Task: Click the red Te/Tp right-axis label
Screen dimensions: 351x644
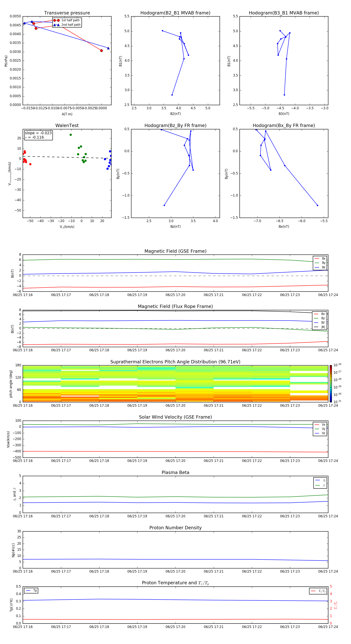Action: tap(336, 605)
